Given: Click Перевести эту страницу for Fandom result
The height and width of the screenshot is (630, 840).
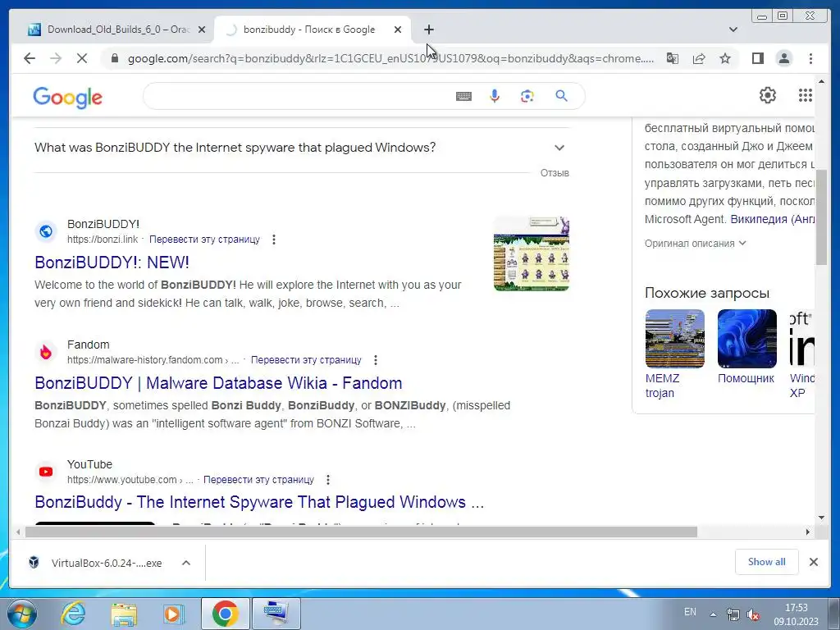Looking at the screenshot, I should tap(306, 360).
